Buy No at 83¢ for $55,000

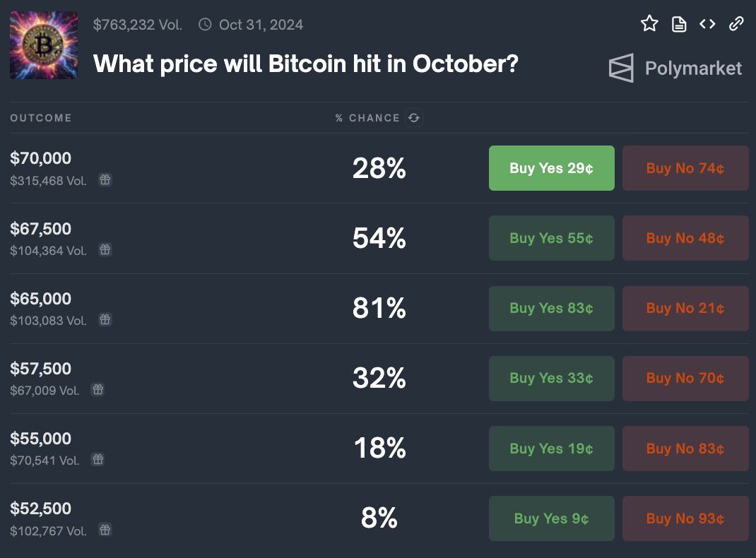pyautogui.click(x=685, y=449)
